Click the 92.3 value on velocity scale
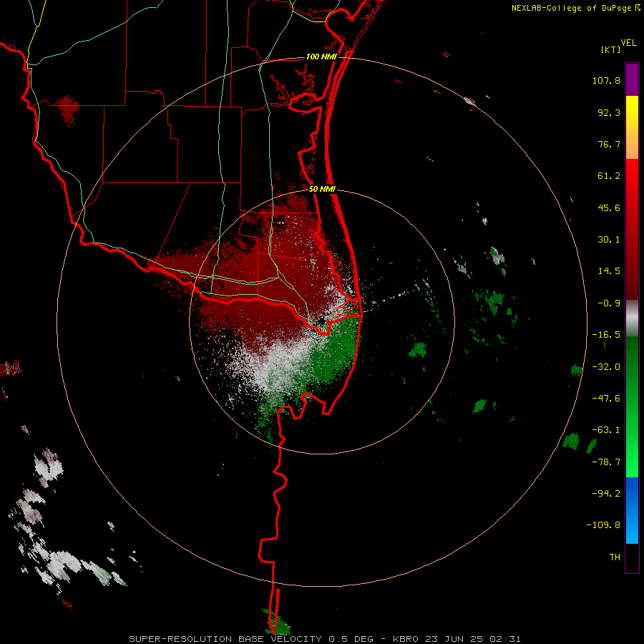644x644 pixels. point(609,112)
